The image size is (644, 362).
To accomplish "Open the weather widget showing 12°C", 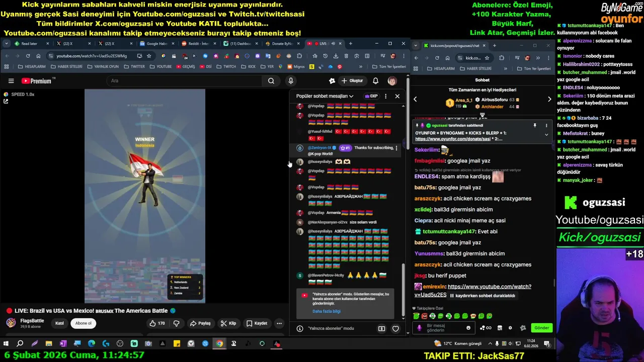I will (x=458, y=344).
